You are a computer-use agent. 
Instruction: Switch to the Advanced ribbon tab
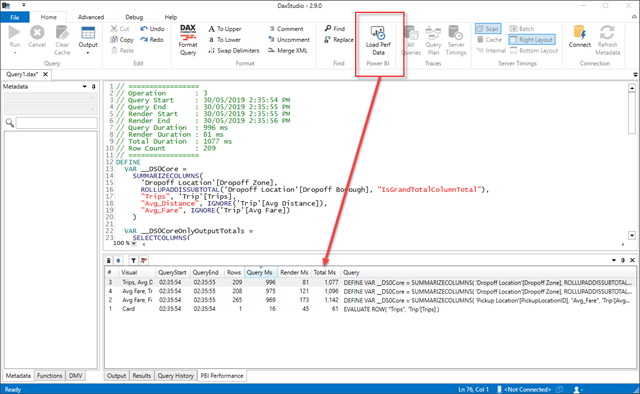[91, 17]
